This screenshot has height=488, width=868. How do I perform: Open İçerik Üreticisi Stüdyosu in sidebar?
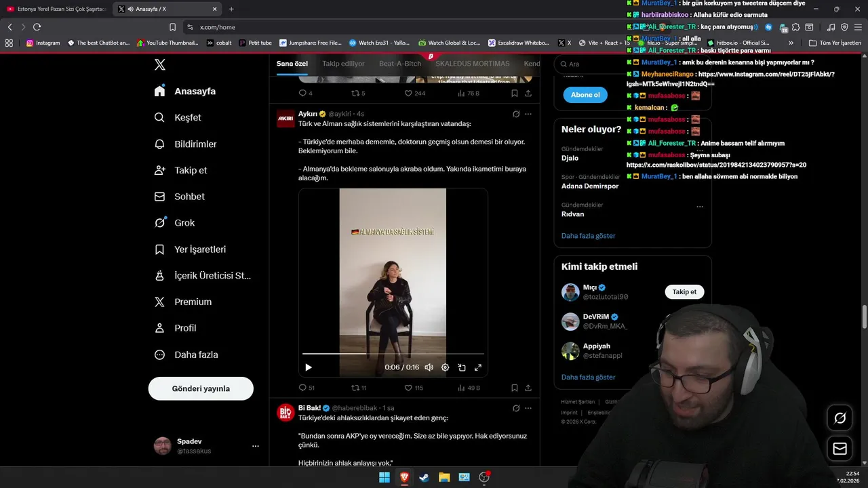[x=202, y=276]
